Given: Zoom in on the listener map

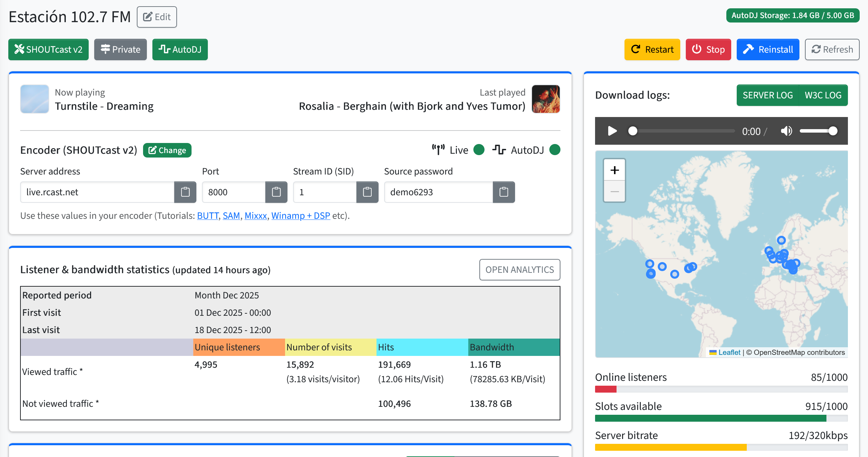Looking at the screenshot, I should (x=615, y=170).
